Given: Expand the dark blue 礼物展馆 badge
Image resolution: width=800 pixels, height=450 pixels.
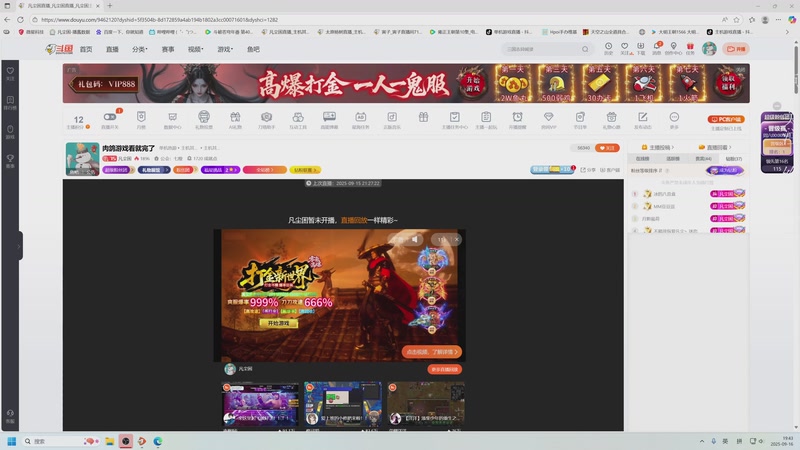Looking at the screenshot, I should [x=154, y=170].
